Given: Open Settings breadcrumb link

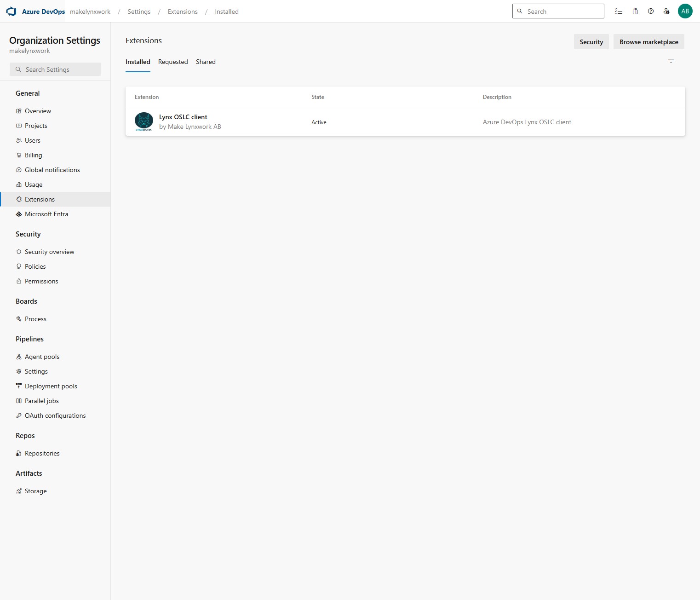Looking at the screenshot, I should point(139,12).
